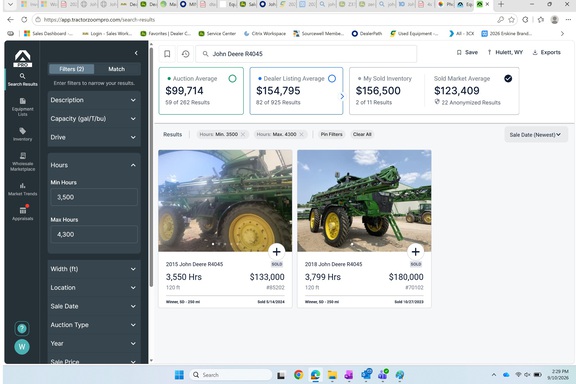Open Windows Start menu
The image size is (576, 384).
tap(179, 375)
